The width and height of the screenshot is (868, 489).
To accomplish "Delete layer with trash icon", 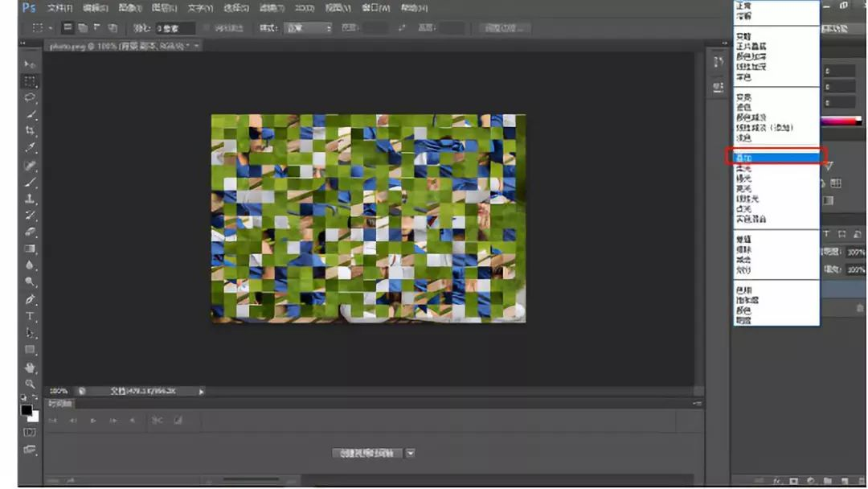I will tap(860, 481).
